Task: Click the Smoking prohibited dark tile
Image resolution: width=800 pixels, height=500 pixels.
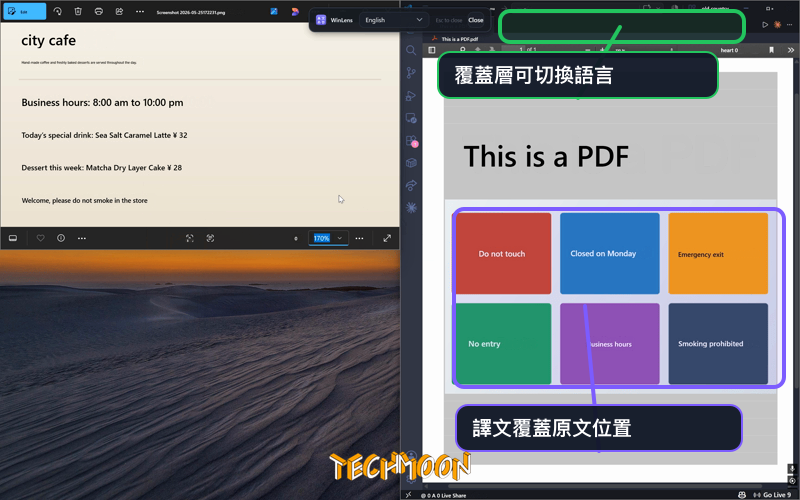Action: [718, 344]
